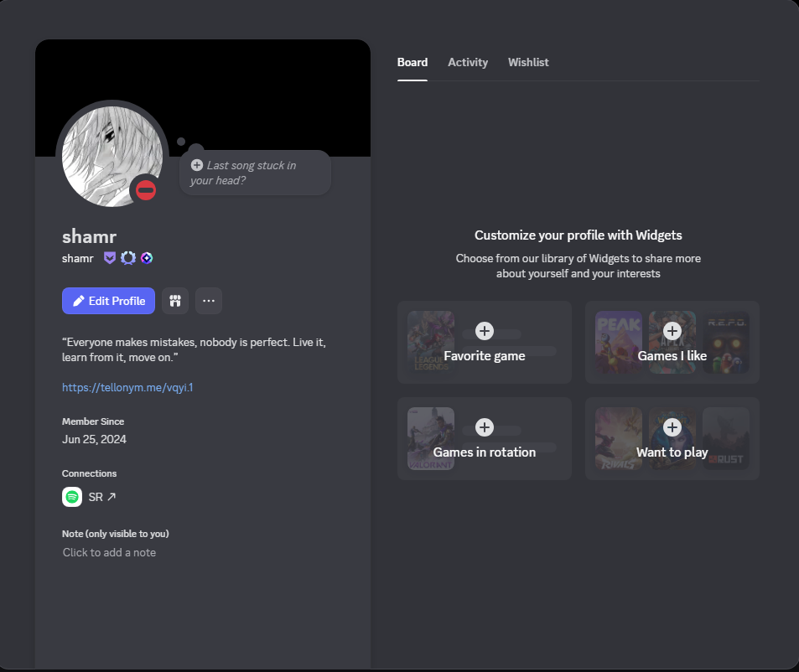The height and width of the screenshot is (672, 799).
Task: Click the Edit Profile button
Action: pyautogui.click(x=108, y=301)
